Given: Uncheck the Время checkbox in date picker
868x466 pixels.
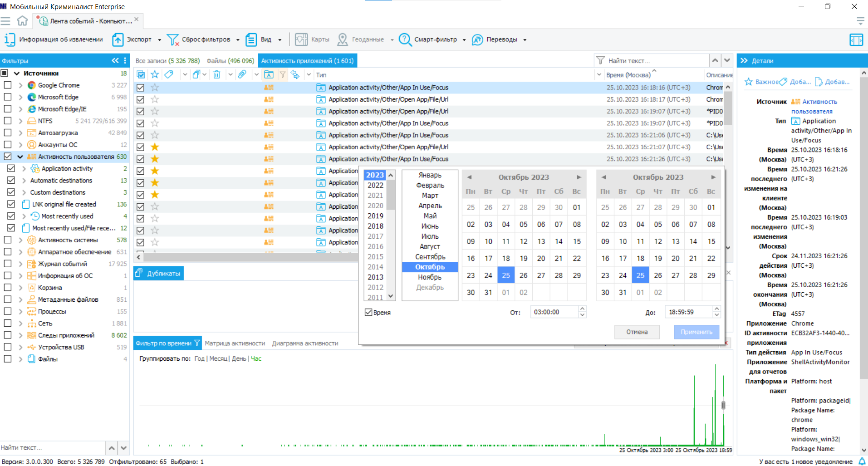Looking at the screenshot, I should pos(368,312).
